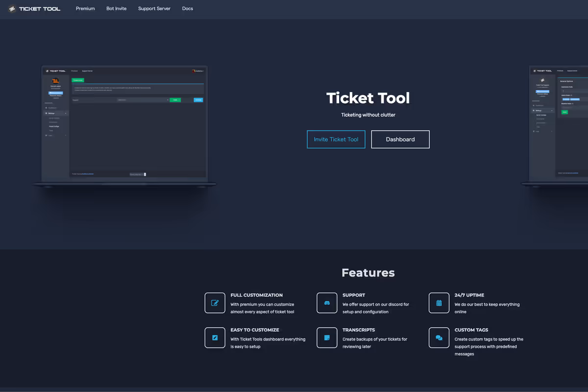Click the right laptop dashboard screenshot
This screenshot has height=392, width=588.
555,126
